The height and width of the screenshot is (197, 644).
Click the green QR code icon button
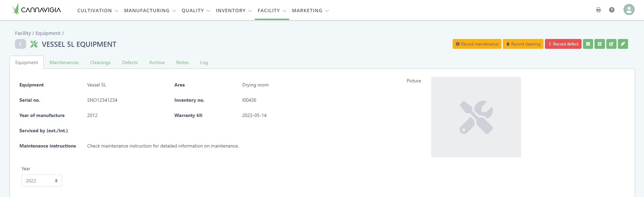600,44
